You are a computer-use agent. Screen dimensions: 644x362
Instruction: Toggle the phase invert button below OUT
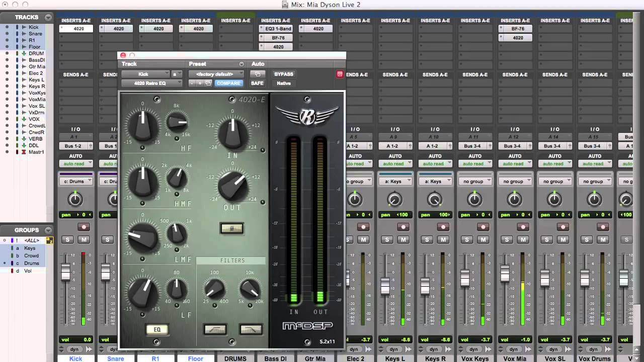(x=232, y=228)
